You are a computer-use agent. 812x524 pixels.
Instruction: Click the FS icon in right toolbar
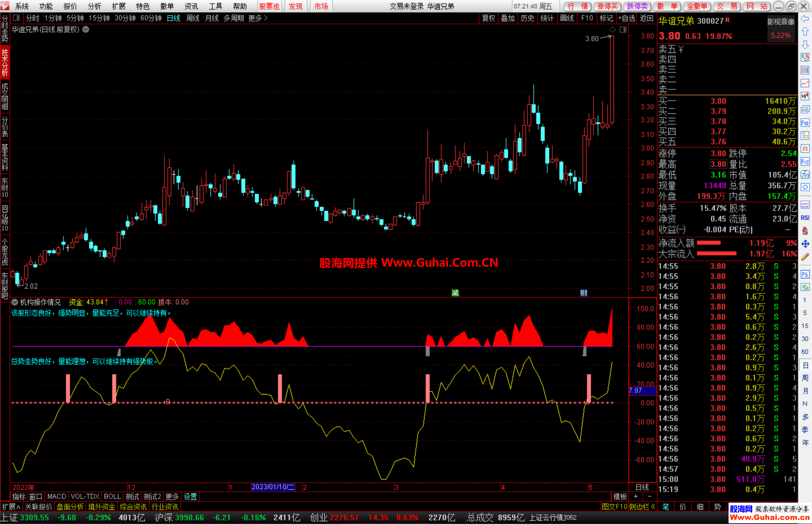[805, 274]
